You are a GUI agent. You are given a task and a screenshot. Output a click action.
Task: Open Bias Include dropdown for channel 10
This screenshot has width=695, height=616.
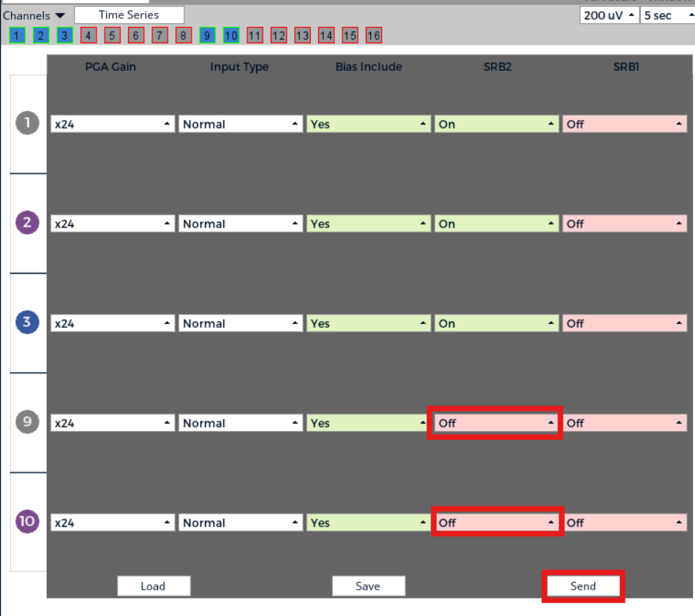click(x=368, y=523)
